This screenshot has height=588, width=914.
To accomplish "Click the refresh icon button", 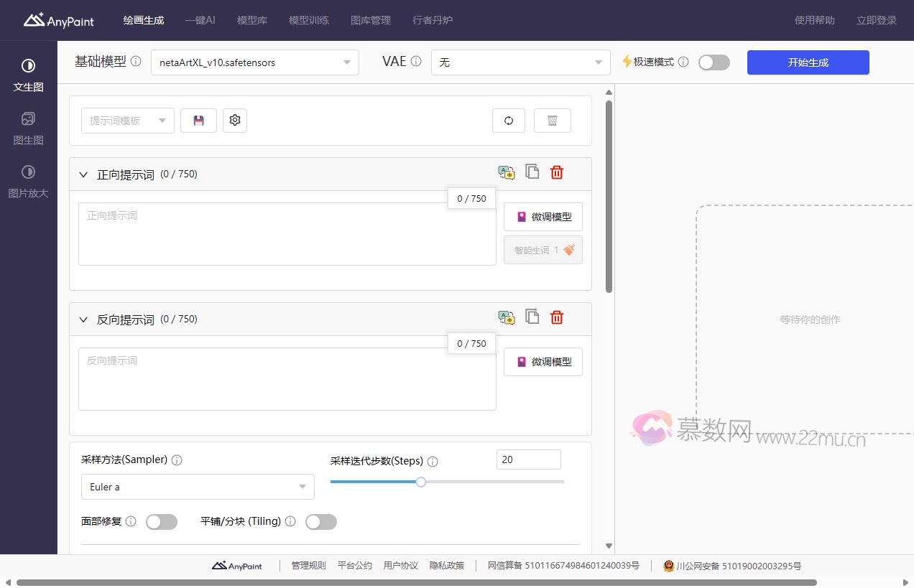I will click(509, 121).
